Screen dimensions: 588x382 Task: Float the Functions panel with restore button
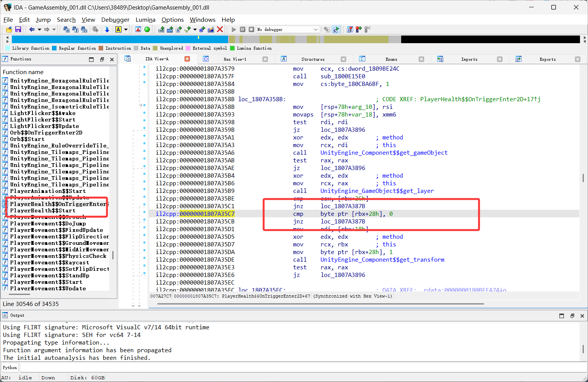[x=102, y=59]
